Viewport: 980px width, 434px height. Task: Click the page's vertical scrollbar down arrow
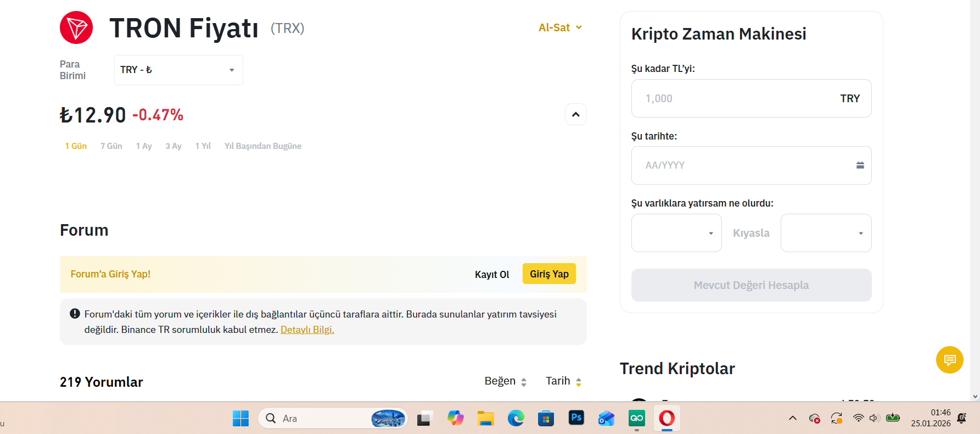click(x=975, y=396)
